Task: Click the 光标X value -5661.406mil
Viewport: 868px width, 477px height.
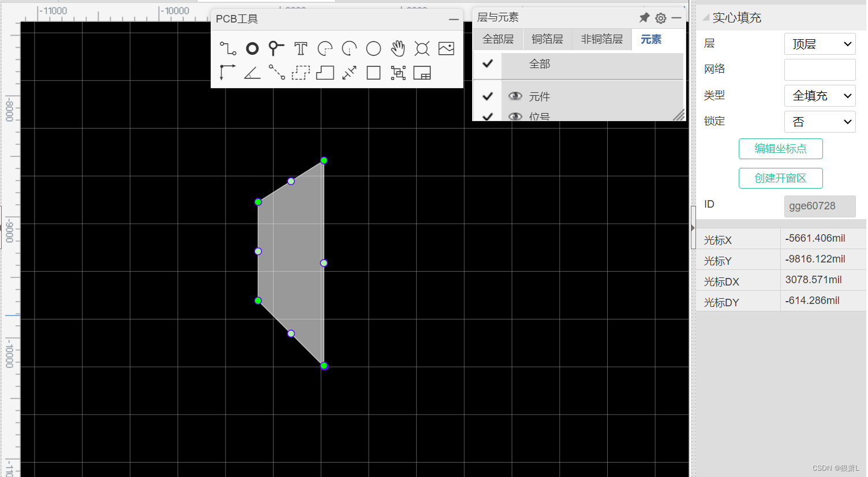Action: (815, 238)
